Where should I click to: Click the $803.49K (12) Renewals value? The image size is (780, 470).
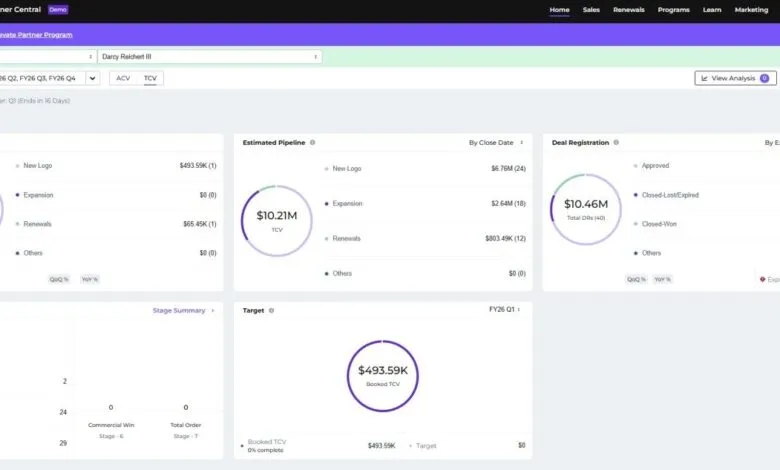point(505,238)
